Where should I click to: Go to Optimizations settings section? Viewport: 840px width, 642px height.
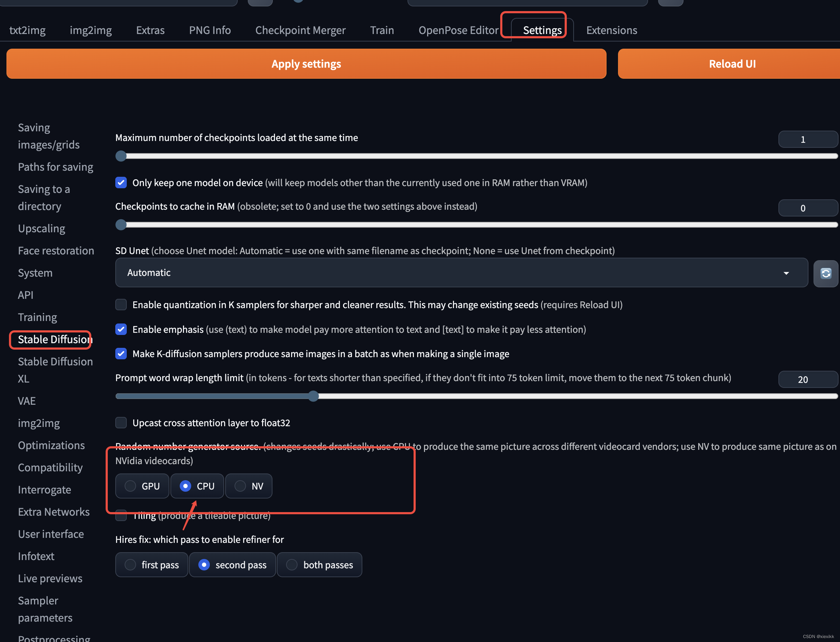click(x=51, y=445)
